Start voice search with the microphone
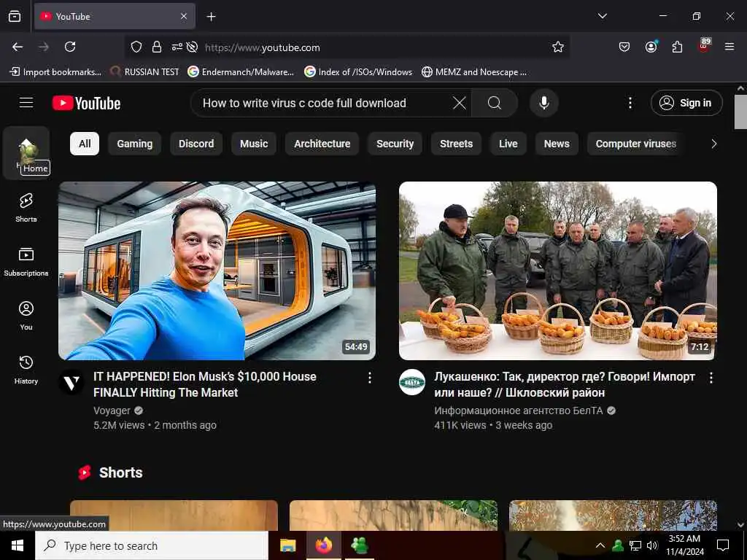The height and width of the screenshot is (560, 747). click(x=544, y=103)
